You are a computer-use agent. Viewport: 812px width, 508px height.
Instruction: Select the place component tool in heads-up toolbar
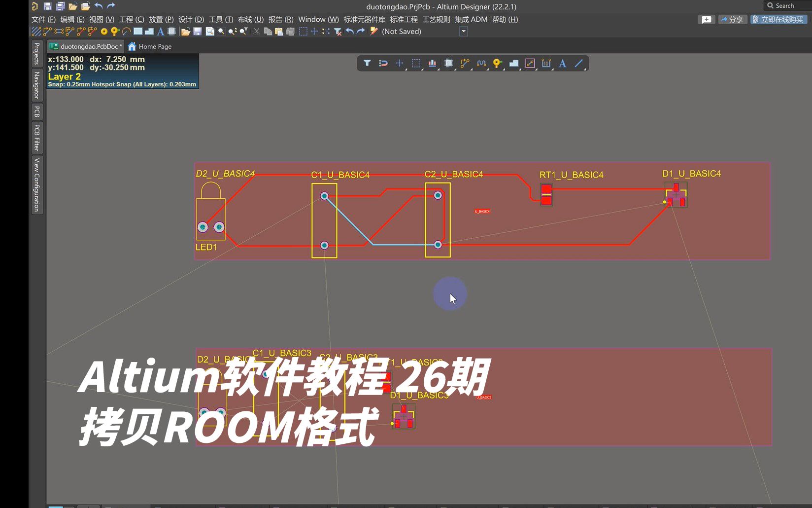449,63
